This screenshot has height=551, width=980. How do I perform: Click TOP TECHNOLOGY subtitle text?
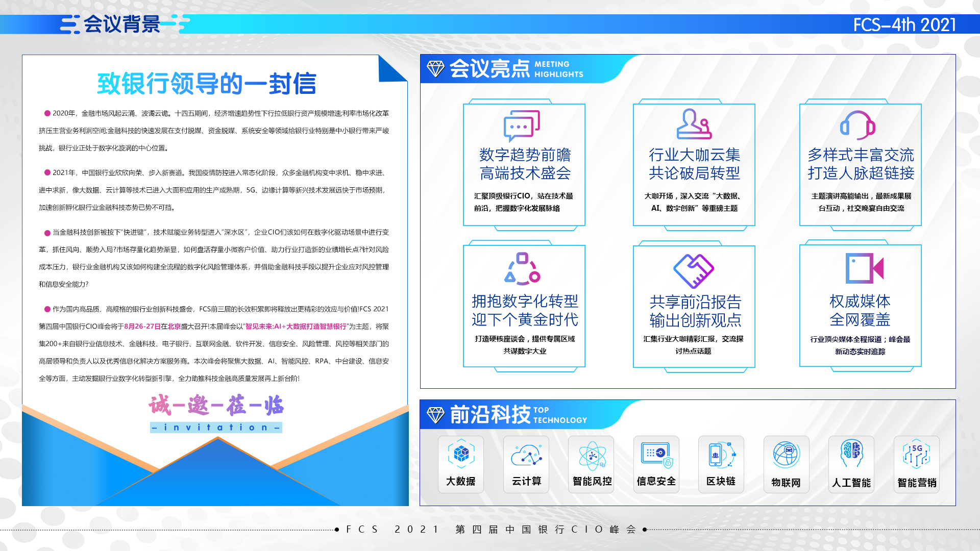point(560,415)
